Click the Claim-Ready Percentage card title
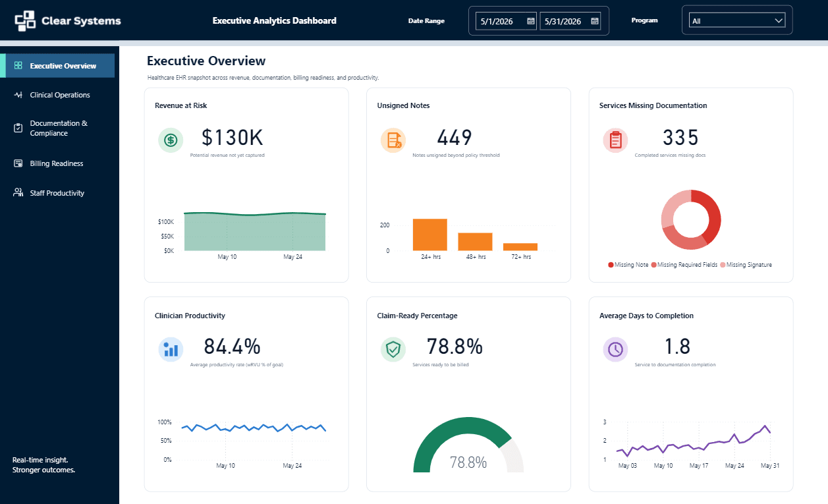 [417, 316]
